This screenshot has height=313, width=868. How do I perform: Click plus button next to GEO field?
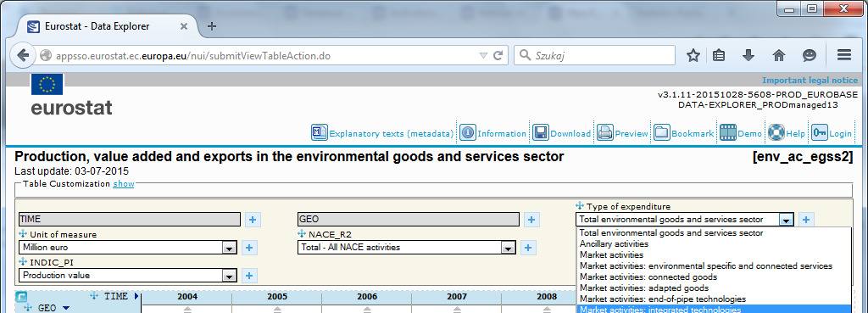(x=531, y=220)
